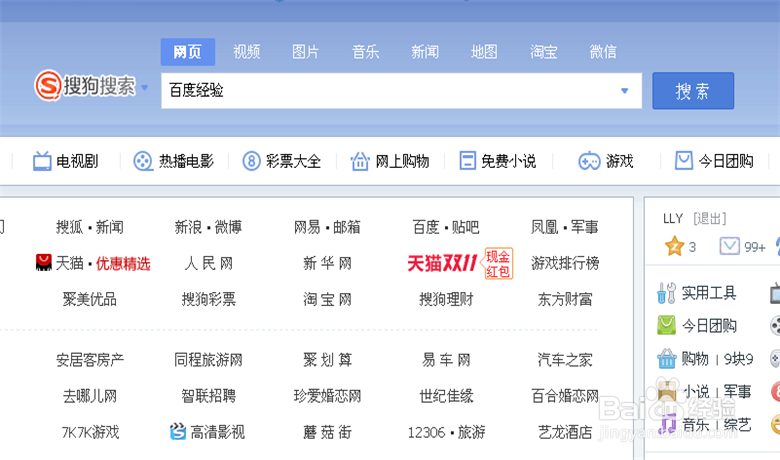The width and height of the screenshot is (780, 460).
Task: Open 7K7K游戏 link
Action: (90, 433)
